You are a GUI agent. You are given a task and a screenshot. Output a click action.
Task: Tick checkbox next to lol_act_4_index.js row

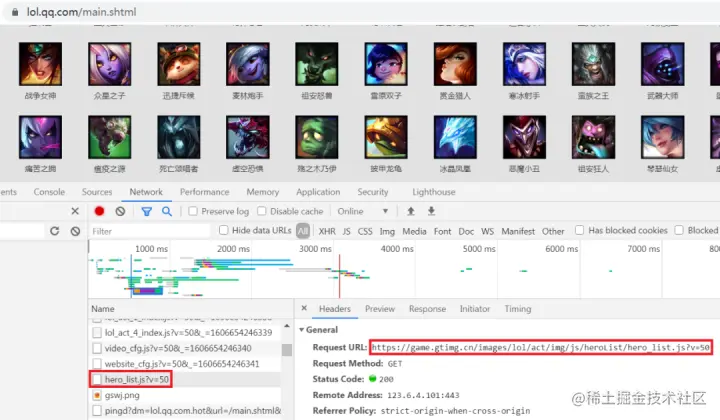point(97,332)
